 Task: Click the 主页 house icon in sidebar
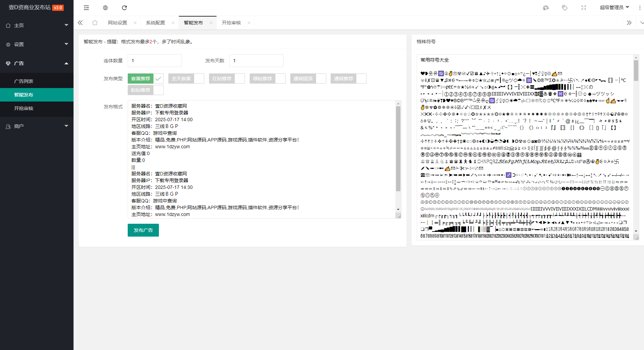8,25
